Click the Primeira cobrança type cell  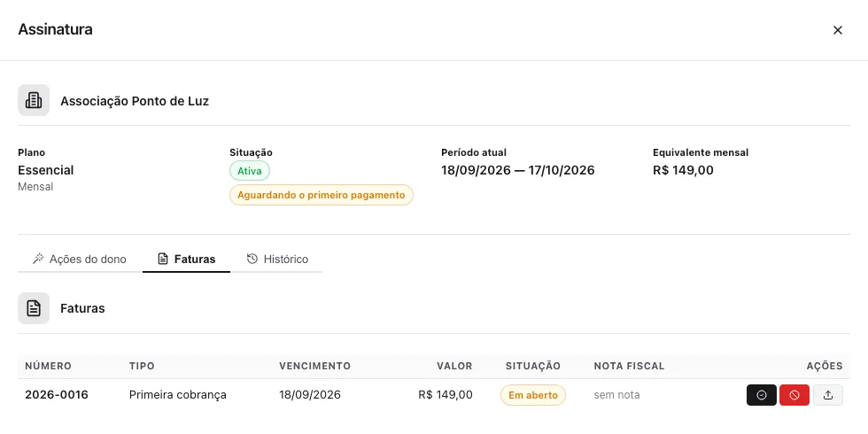click(178, 395)
